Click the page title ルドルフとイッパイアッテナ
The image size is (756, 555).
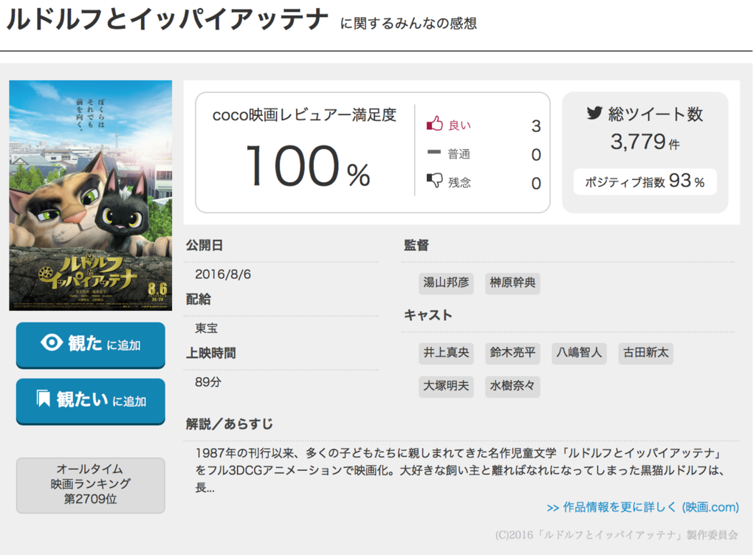point(167,19)
